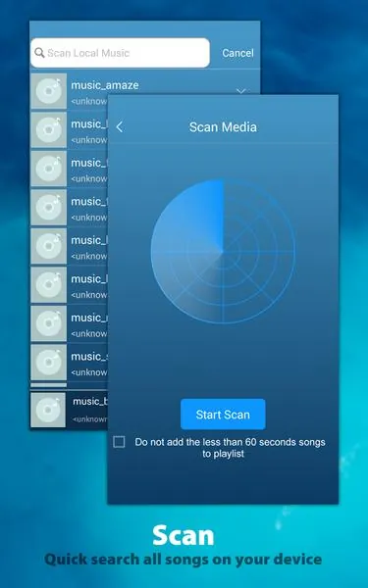Click the search magnifier icon
Viewport: 368px width, 588px height.
[x=39, y=53]
